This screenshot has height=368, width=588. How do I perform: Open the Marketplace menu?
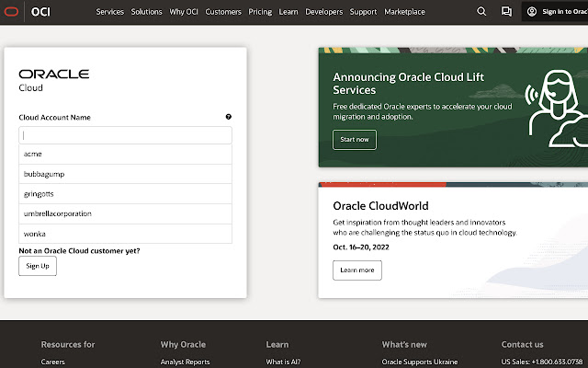404,12
